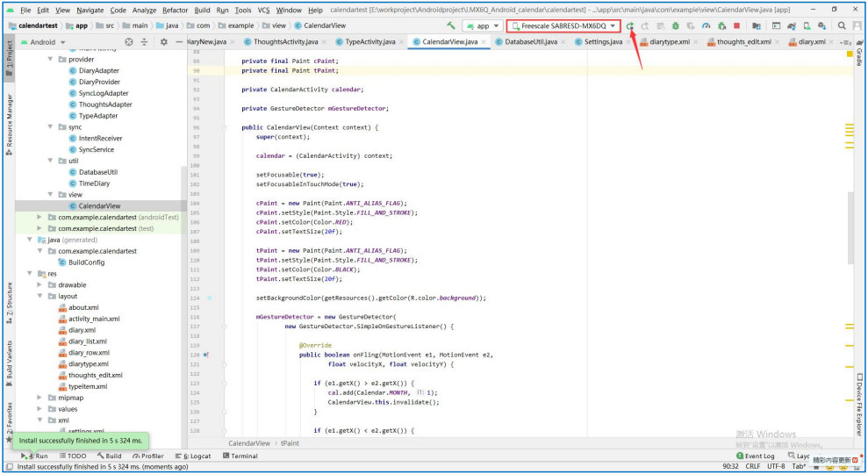Open Project panel gear settings icon
Viewport: 868px width, 474px height.
click(164, 42)
